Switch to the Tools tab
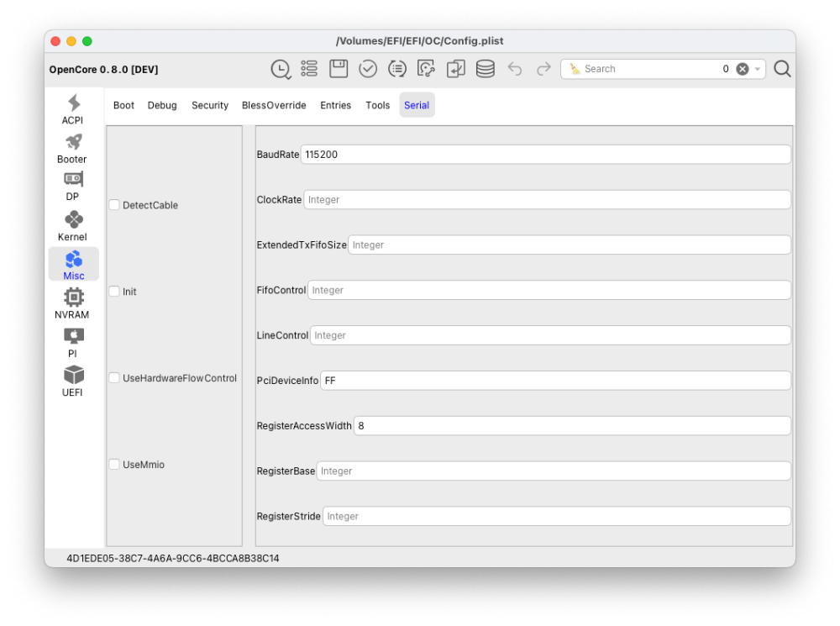The width and height of the screenshot is (840, 626). coord(378,105)
